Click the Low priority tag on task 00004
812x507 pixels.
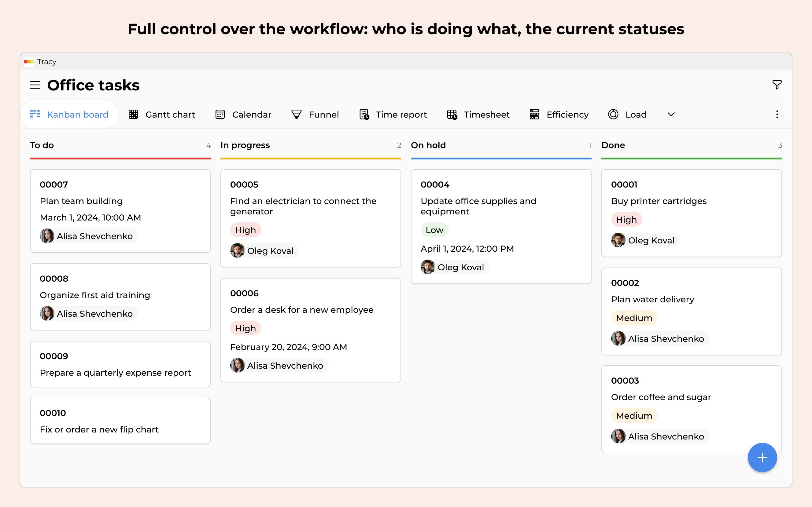tap(434, 230)
